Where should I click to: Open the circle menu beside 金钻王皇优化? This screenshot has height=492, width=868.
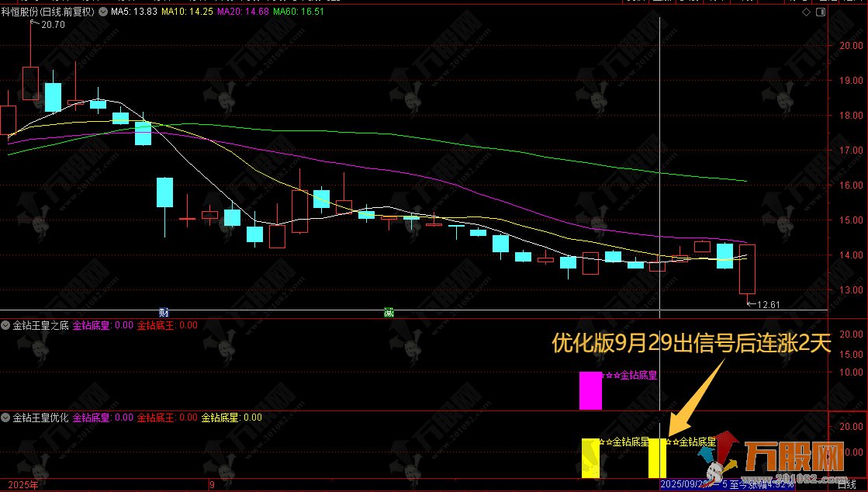[5, 418]
